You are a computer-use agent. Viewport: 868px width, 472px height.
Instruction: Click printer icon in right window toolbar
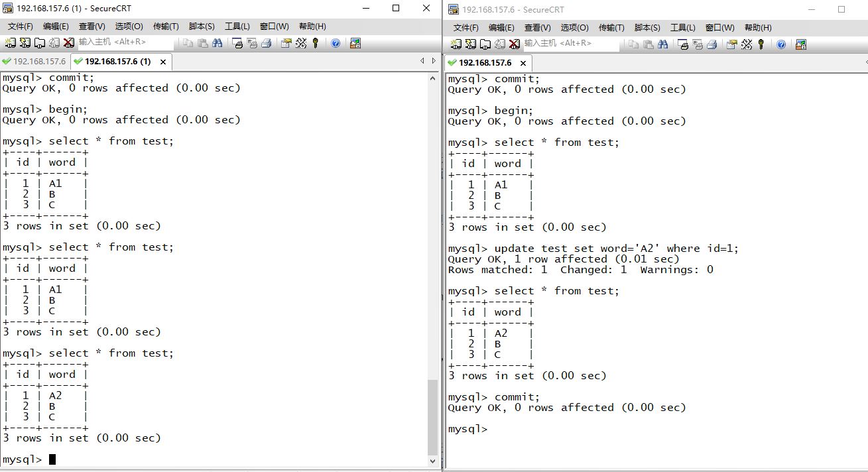712,44
